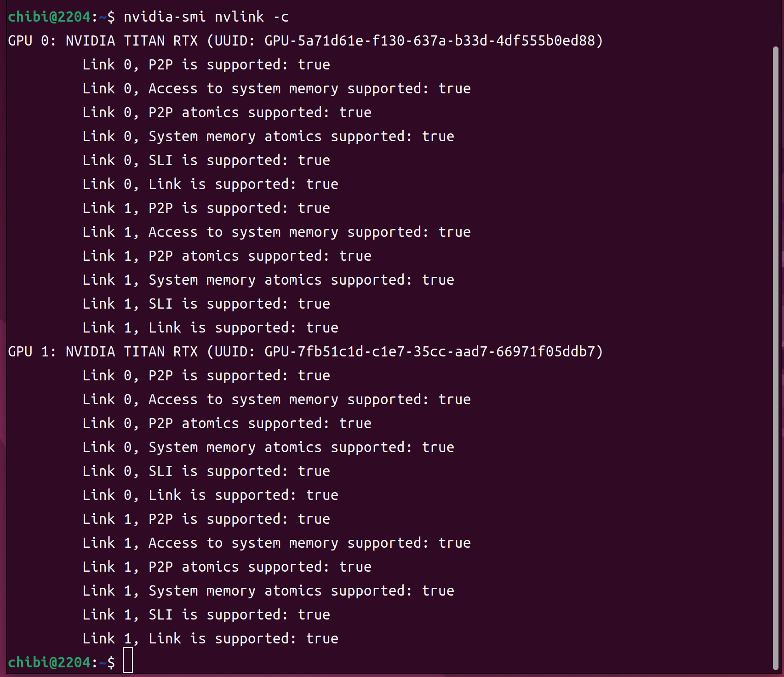This screenshot has height=677, width=784.
Task: Click GPU 1's 'Link 0, Link is supported' line
Action: point(210,495)
